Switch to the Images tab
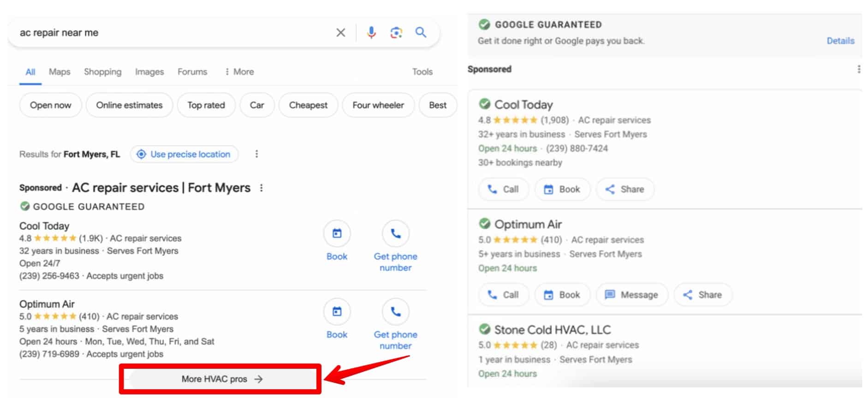 pos(149,72)
